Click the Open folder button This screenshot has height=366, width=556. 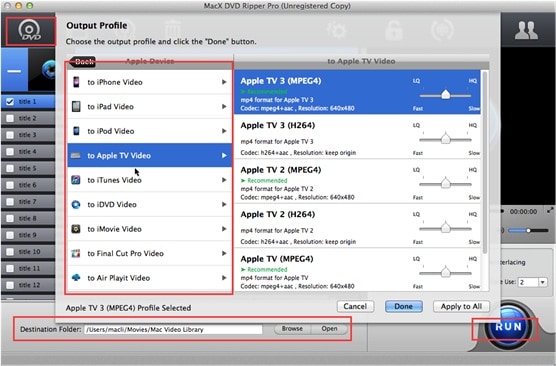pos(329,329)
